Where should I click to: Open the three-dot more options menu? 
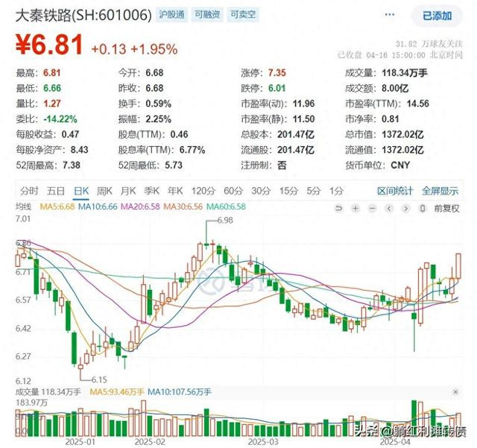point(390,14)
